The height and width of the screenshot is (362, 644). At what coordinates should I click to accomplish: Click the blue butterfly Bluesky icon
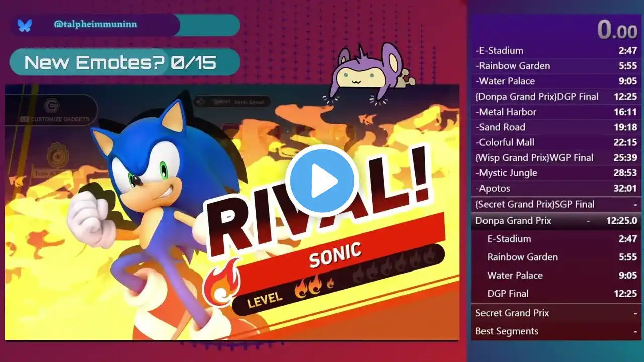point(24,25)
